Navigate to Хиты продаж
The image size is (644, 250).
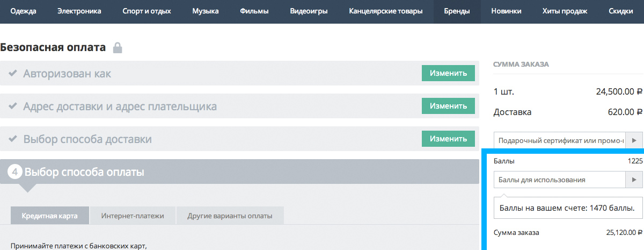565,11
